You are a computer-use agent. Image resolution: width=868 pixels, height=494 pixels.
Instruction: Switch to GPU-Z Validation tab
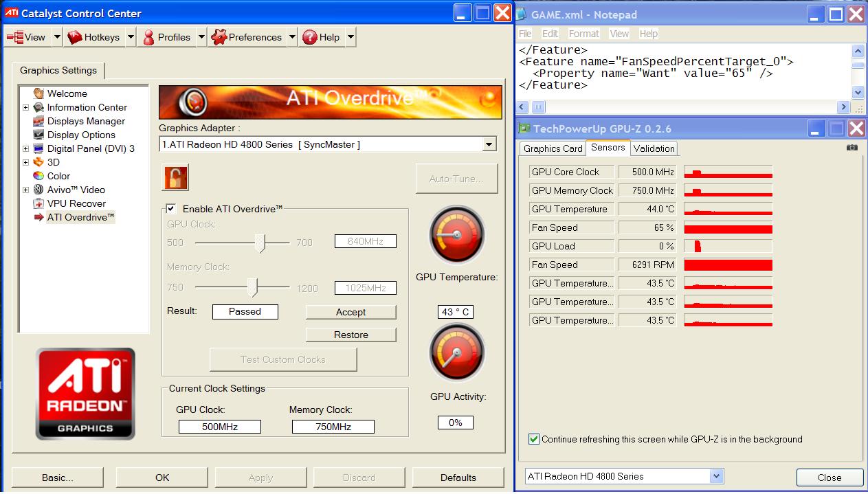coord(654,148)
